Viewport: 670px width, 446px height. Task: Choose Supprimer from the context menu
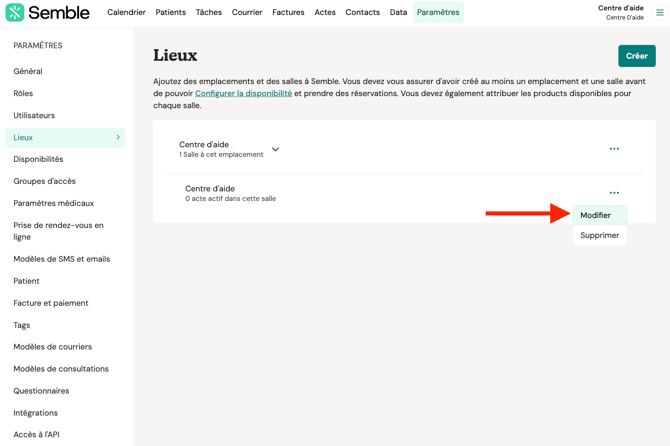click(x=599, y=235)
